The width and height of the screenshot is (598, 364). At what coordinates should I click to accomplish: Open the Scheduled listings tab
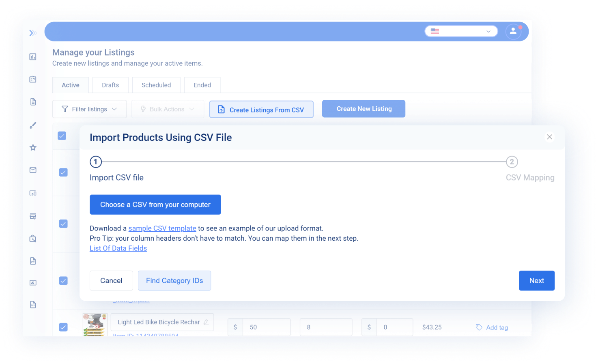(156, 85)
